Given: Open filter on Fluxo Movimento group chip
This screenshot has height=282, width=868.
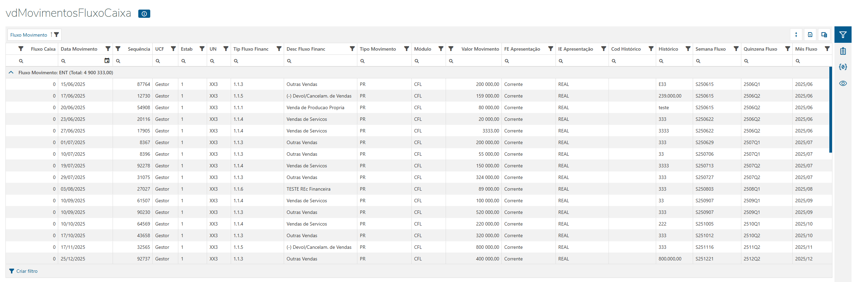Looking at the screenshot, I should [x=57, y=35].
